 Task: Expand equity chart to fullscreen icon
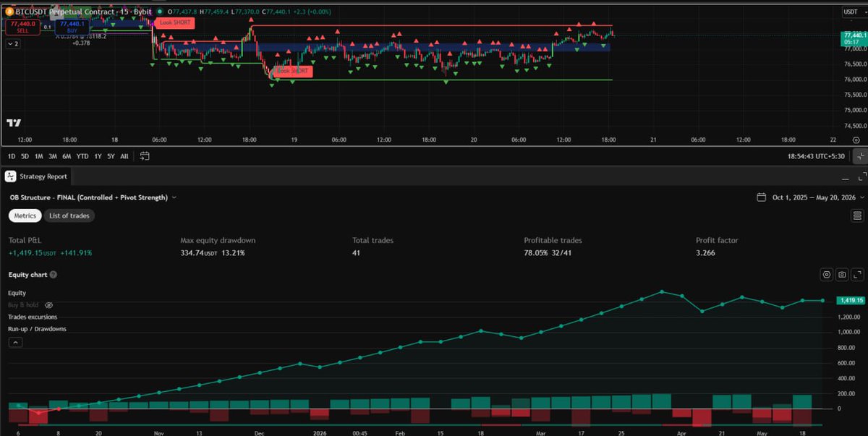click(857, 275)
